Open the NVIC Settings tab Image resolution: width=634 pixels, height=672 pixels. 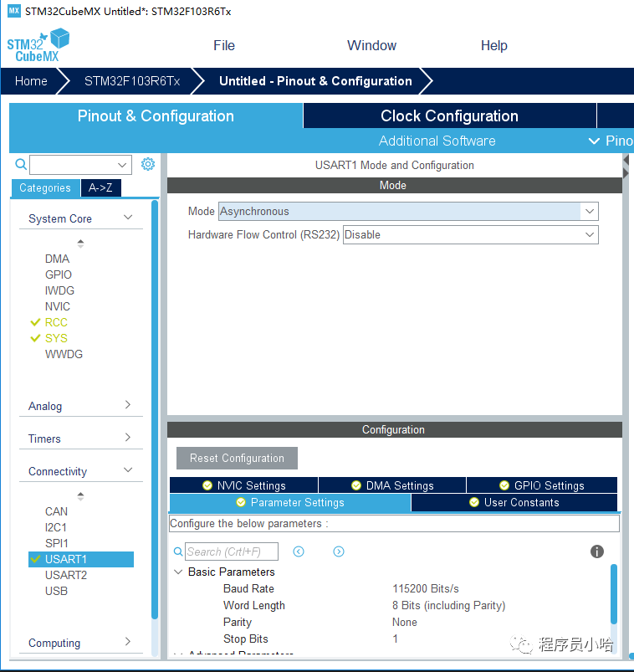[x=243, y=485]
